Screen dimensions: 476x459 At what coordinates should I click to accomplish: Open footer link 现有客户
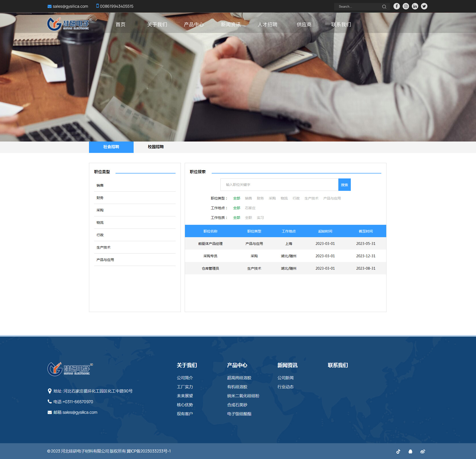pyautogui.click(x=185, y=414)
